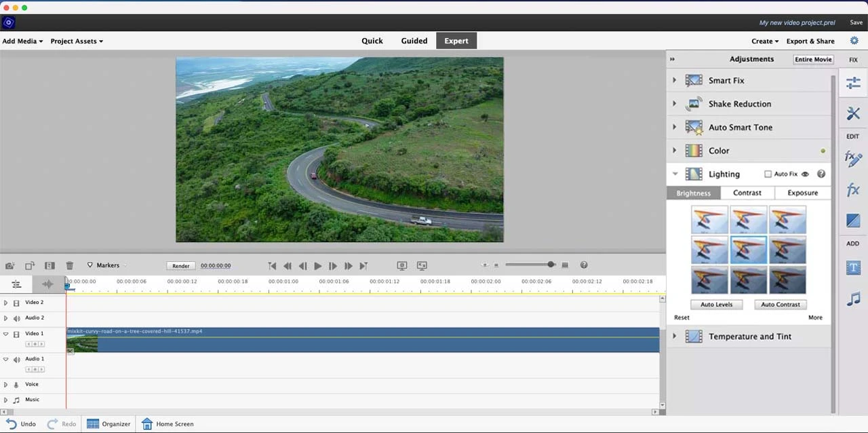Screen dimensions: 868x433
Task: Enable Auto Fix for Lighting
Action: point(769,174)
